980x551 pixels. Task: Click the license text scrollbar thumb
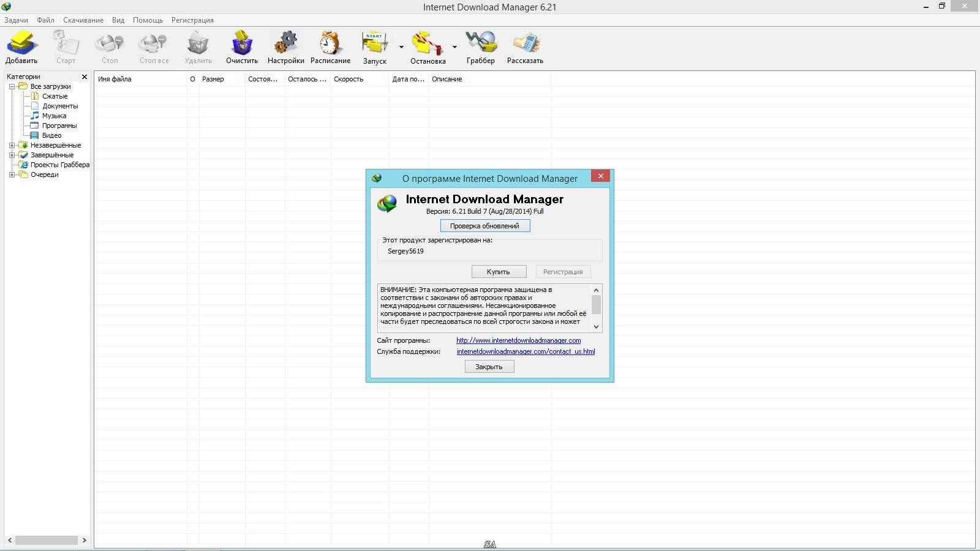(x=596, y=304)
